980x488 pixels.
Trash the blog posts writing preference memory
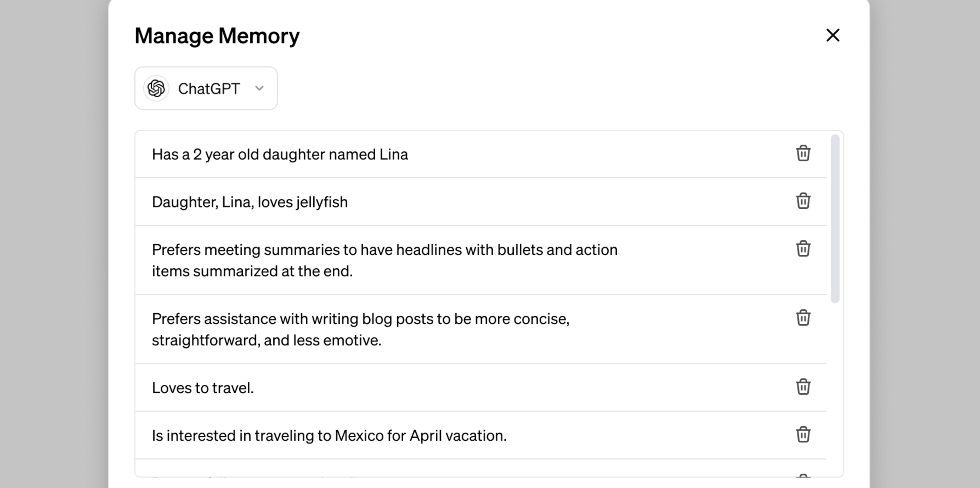pos(803,318)
